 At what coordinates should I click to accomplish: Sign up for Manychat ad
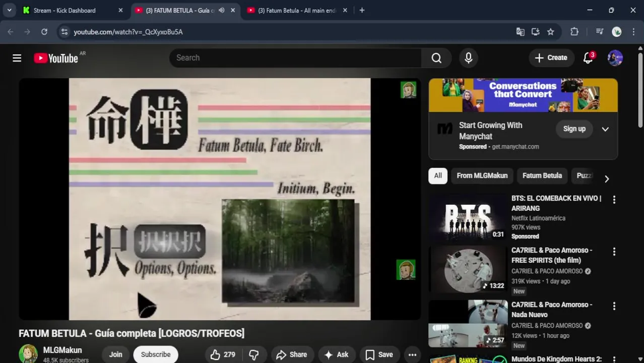574,129
